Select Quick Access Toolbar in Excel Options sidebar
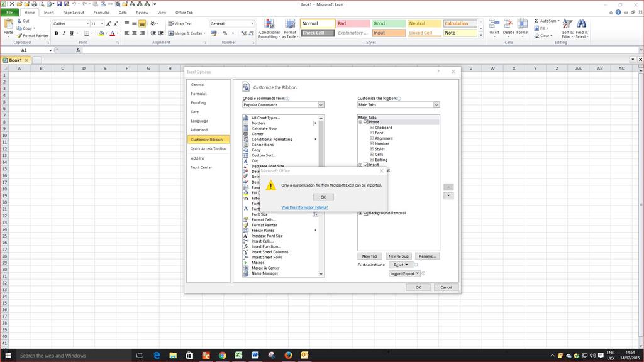 point(208,148)
